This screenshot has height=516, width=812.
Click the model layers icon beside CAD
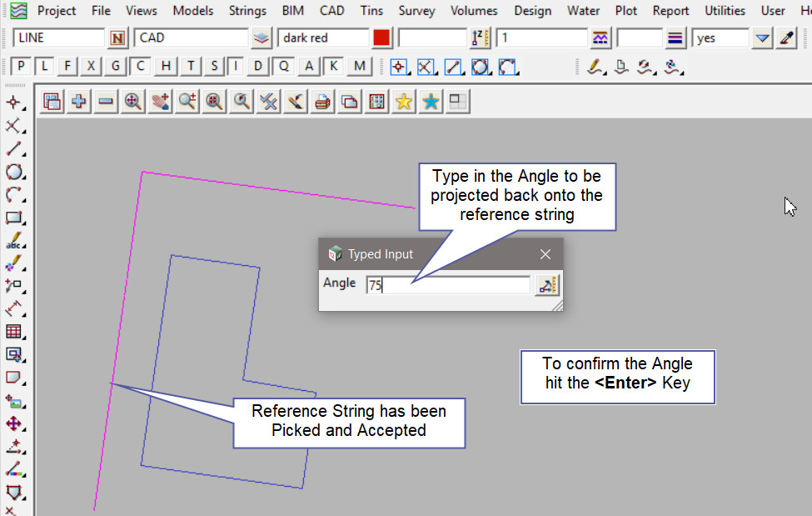pyautogui.click(x=262, y=38)
